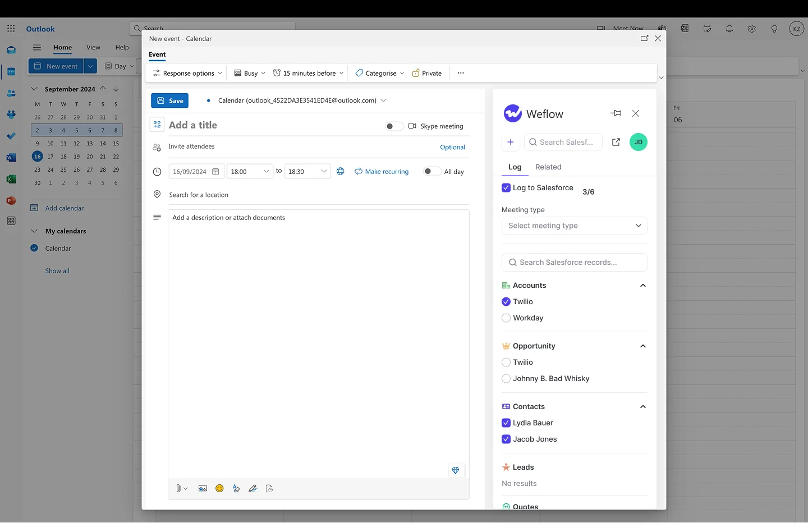This screenshot has height=532, width=808.
Task: Open Select meeting type dropdown
Action: [x=574, y=226]
